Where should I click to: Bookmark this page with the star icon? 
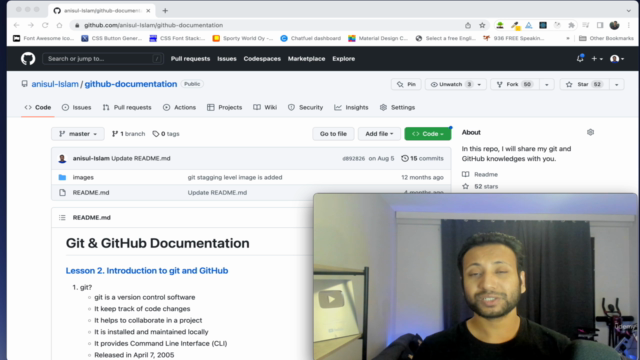(482, 25)
